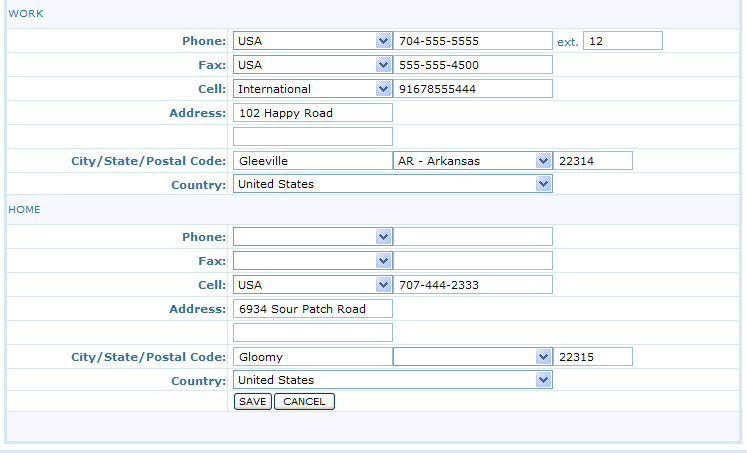The height and width of the screenshot is (453, 747).
Task: Open the empty Home state dropdown
Action: (472, 357)
